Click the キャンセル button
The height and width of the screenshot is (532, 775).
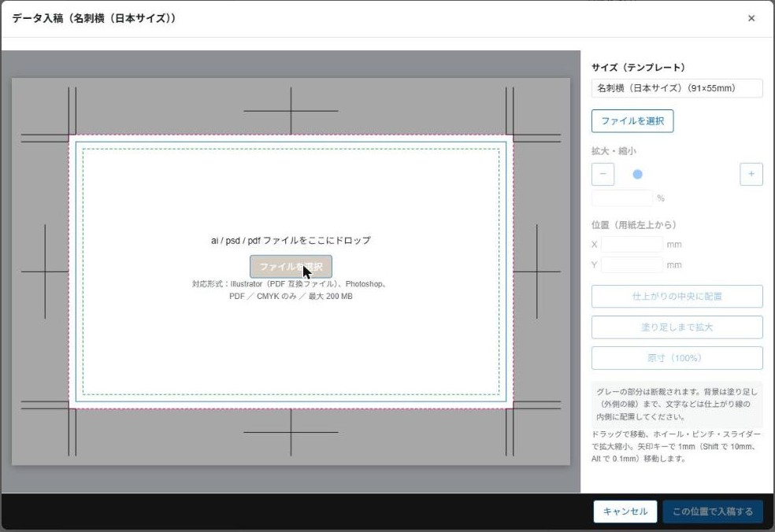pos(625,512)
